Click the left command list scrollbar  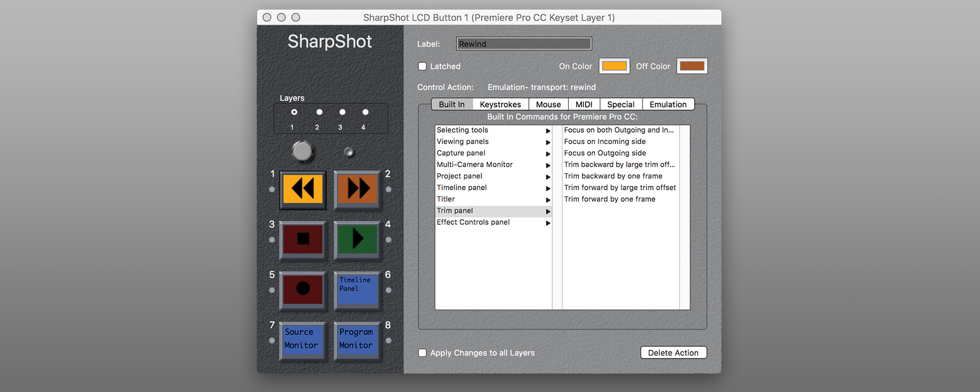[x=557, y=217]
